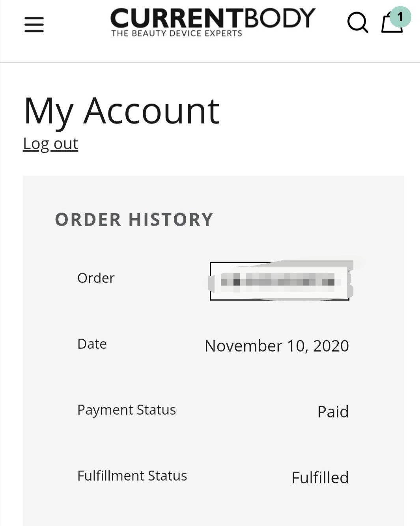The width and height of the screenshot is (420, 526).
Task: Click the Fulfillment Status label
Action: pos(132,476)
